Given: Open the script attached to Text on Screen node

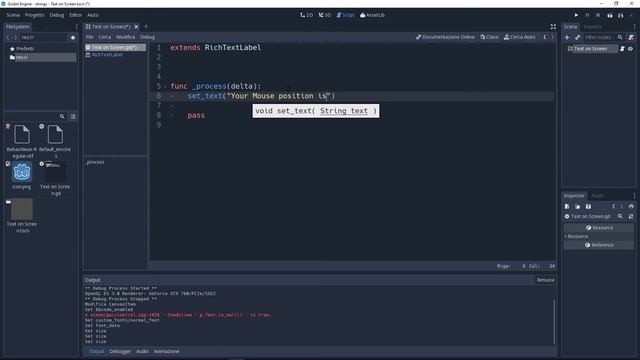Looking at the screenshot, I should click(x=622, y=49).
